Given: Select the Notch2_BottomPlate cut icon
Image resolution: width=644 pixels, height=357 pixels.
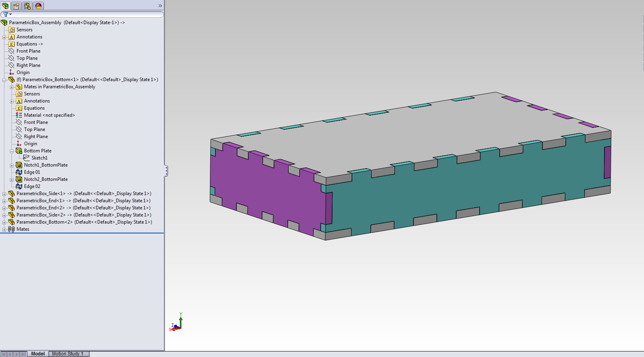Looking at the screenshot, I should 19,179.
